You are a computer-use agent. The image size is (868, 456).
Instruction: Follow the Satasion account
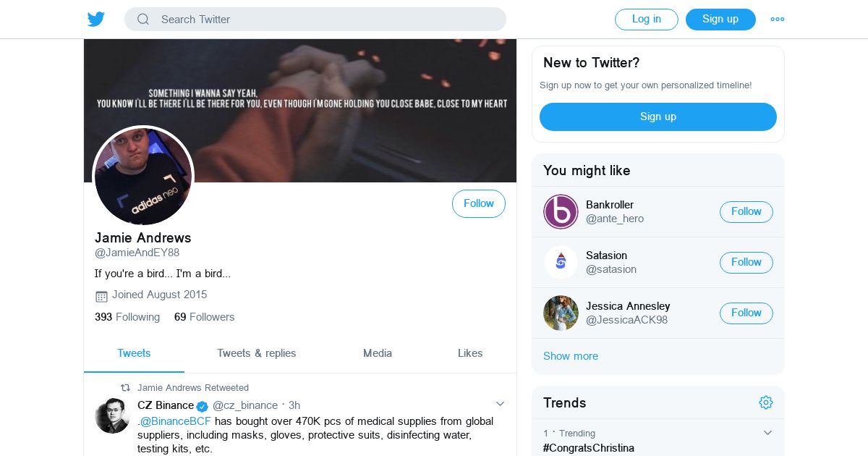click(x=746, y=262)
